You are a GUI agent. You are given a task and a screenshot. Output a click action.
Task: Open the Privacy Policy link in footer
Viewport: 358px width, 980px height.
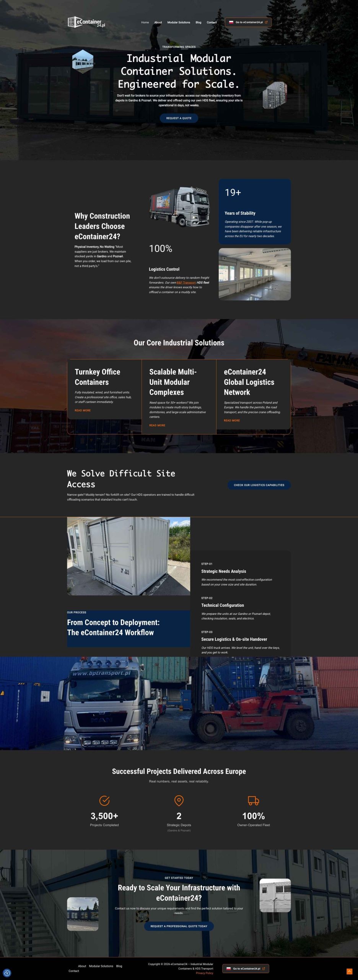[x=204, y=973]
